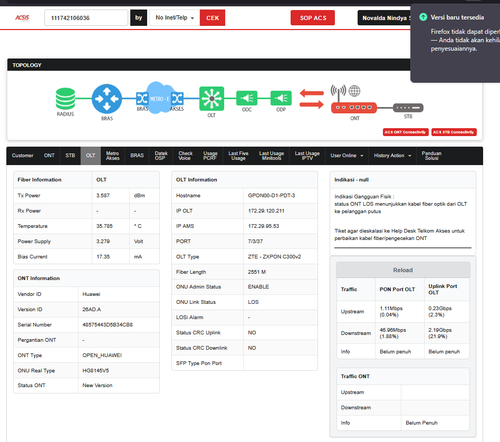Click the Reload traffic button
This screenshot has width=500, height=442.
tap(403, 270)
